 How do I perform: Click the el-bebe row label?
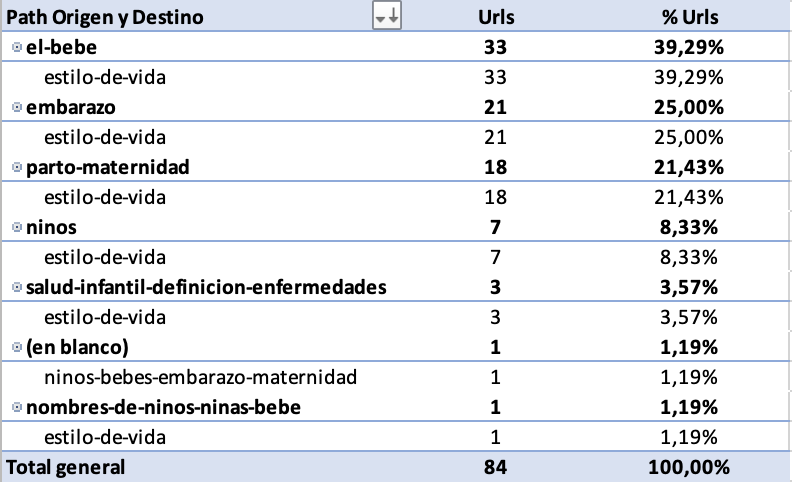pos(61,47)
